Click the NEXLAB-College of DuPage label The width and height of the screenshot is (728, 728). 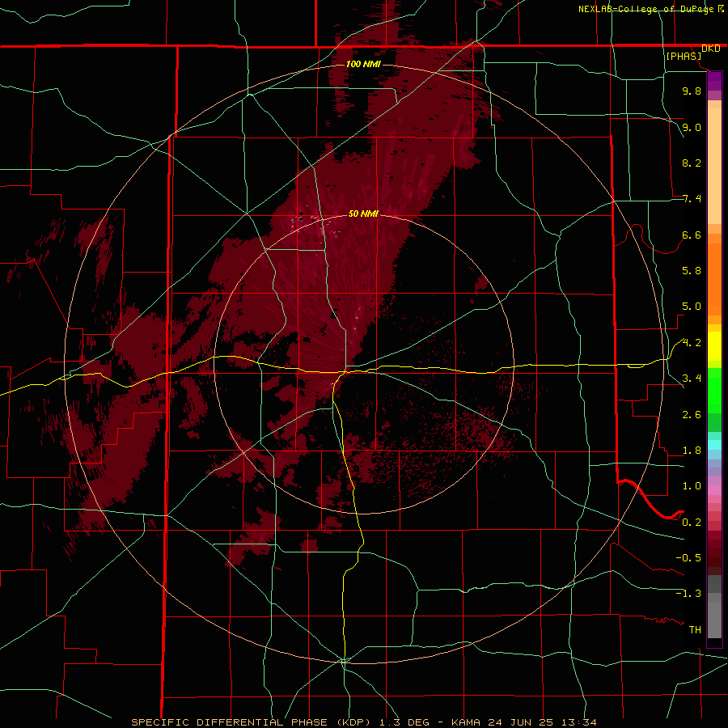point(647,9)
